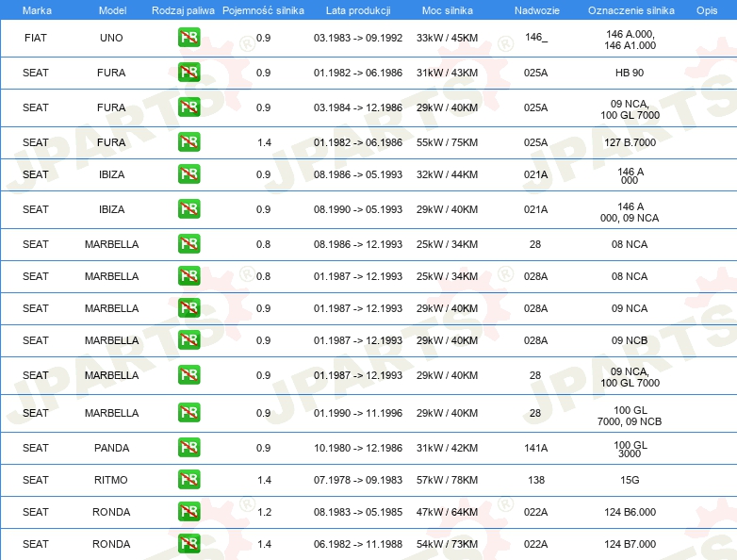Click the 31kW / 43KM power value
The height and width of the screenshot is (560, 737).
click(447, 73)
